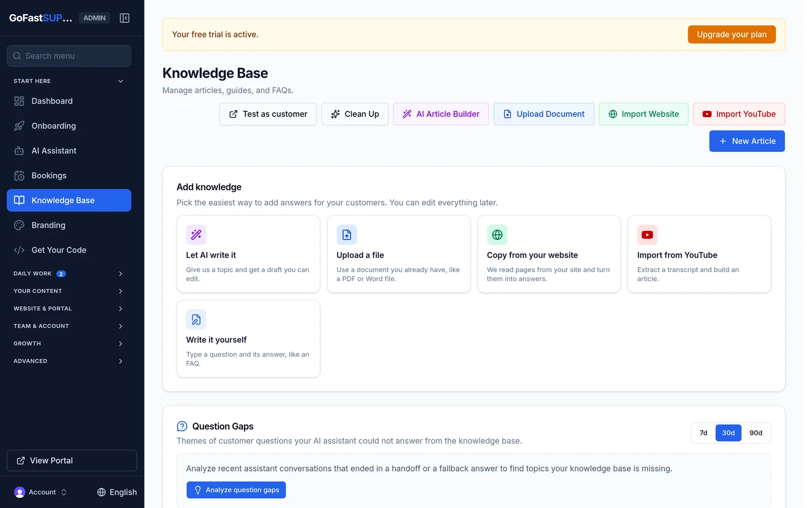The image size is (812, 508).
Task: Open View Portal button
Action: 72,461
